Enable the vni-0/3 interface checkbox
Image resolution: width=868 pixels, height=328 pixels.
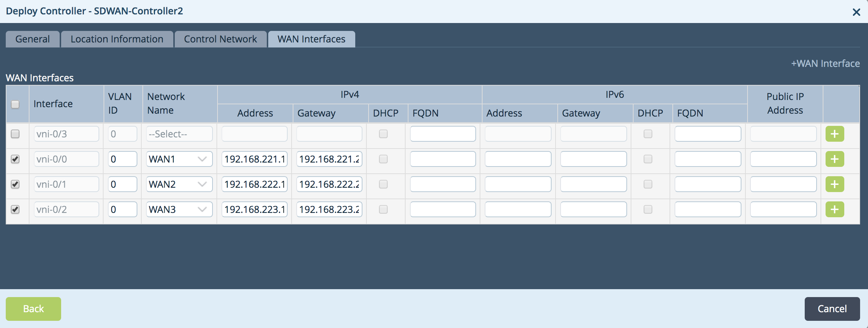click(x=15, y=134)
